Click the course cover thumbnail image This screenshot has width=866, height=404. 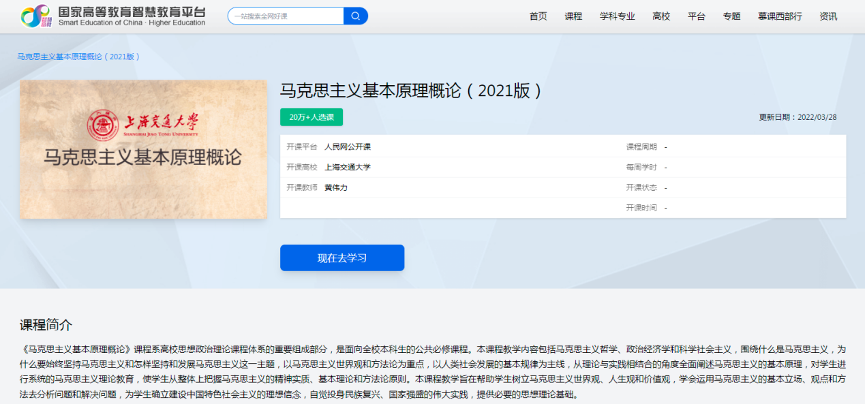[x=143, y=149]
